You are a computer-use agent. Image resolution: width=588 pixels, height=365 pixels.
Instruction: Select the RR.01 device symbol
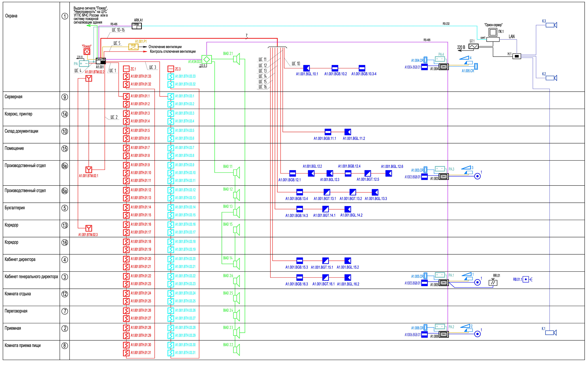(493, 282)
